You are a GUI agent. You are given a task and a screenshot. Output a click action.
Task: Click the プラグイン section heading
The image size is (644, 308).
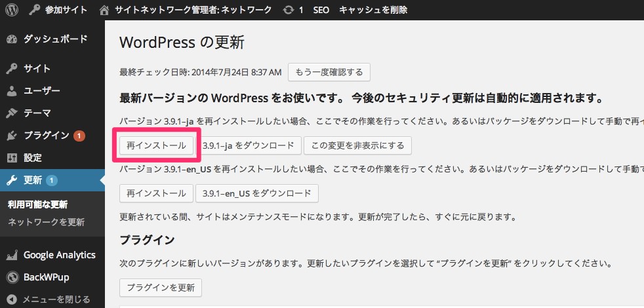pos(147,241)
